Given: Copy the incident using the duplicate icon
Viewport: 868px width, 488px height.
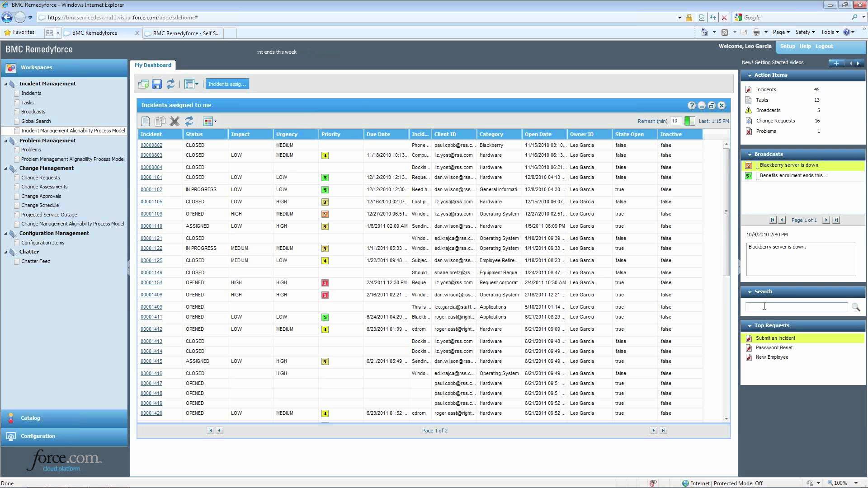Looking at the screenshot, I should coord(160,121).
